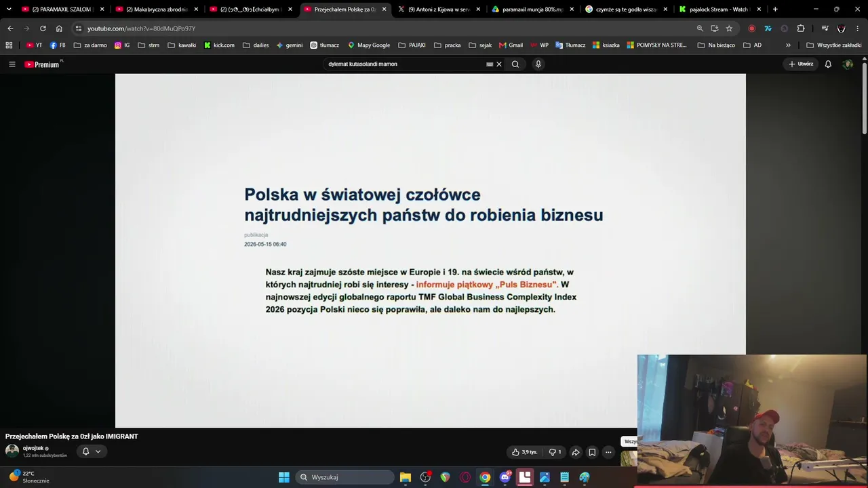Open Windows Start menu

(284, 477)
